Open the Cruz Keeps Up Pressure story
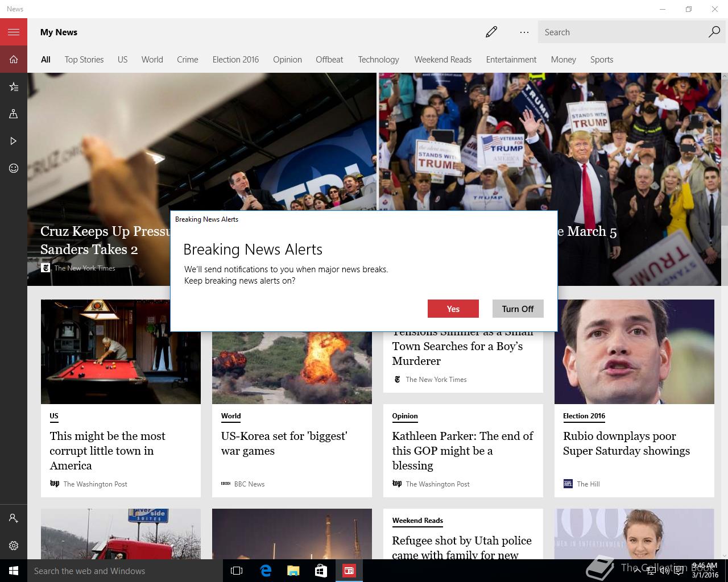 click(105, 240)
